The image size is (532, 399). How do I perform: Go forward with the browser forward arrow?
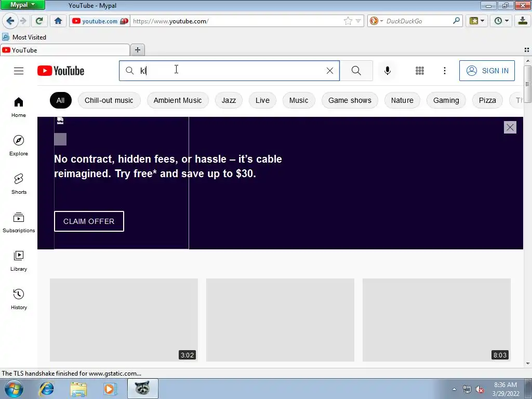click(23, 21)
